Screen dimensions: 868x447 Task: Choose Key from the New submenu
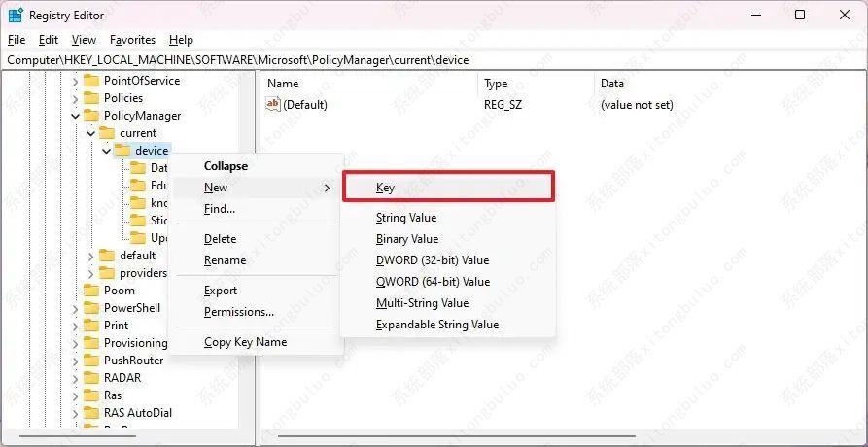click(x=385, y=188)
